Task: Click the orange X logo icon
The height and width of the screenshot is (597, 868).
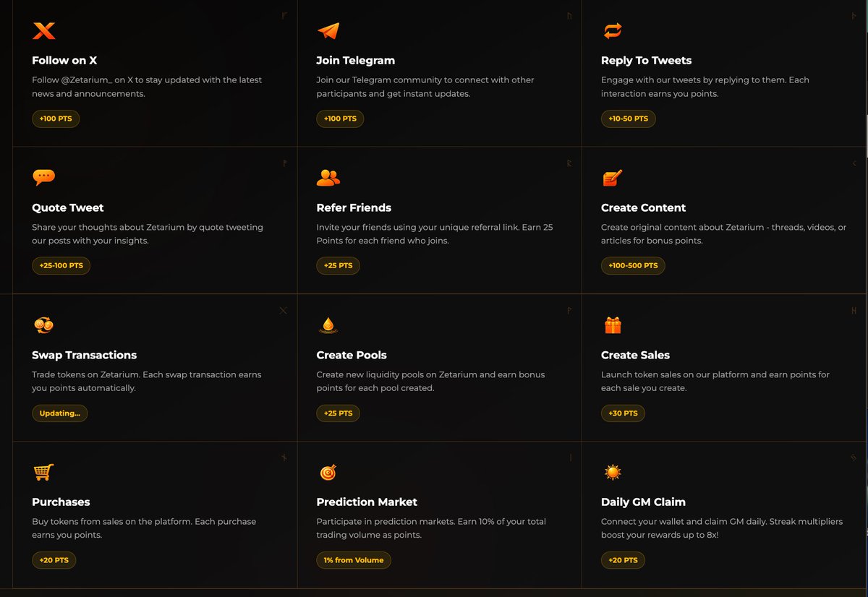Action: click(43, 31)
